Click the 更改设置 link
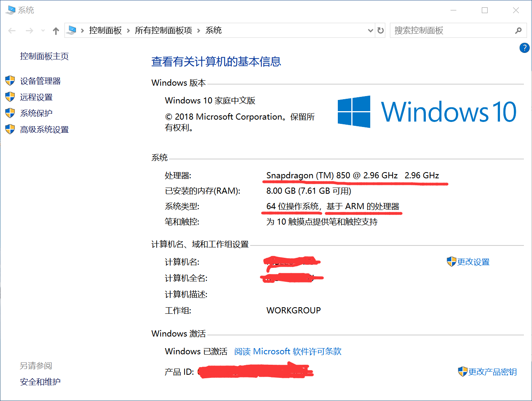This screenshot has width=532, height=401. 473,262
